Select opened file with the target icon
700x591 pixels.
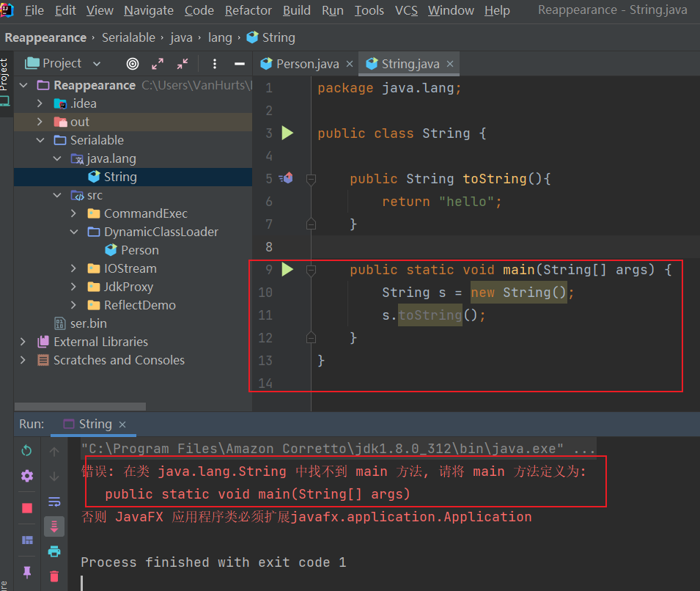(x=132, y=64)
